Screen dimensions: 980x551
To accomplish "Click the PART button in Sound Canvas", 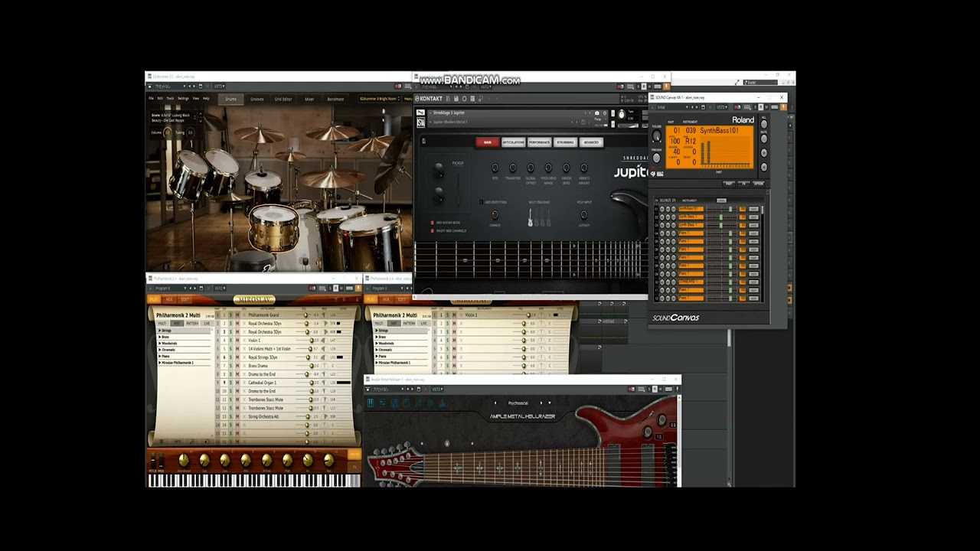I will click(729, 184).
